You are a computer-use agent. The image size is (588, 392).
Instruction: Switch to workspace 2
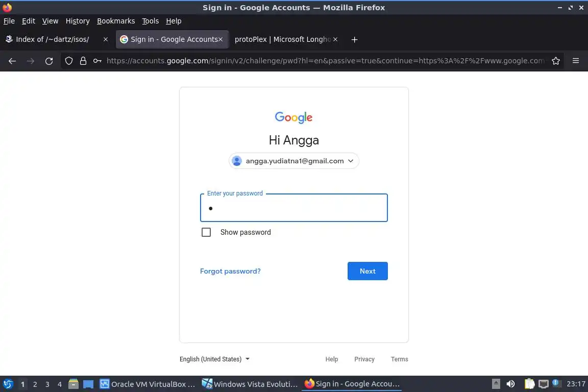[x=35, y=384]
